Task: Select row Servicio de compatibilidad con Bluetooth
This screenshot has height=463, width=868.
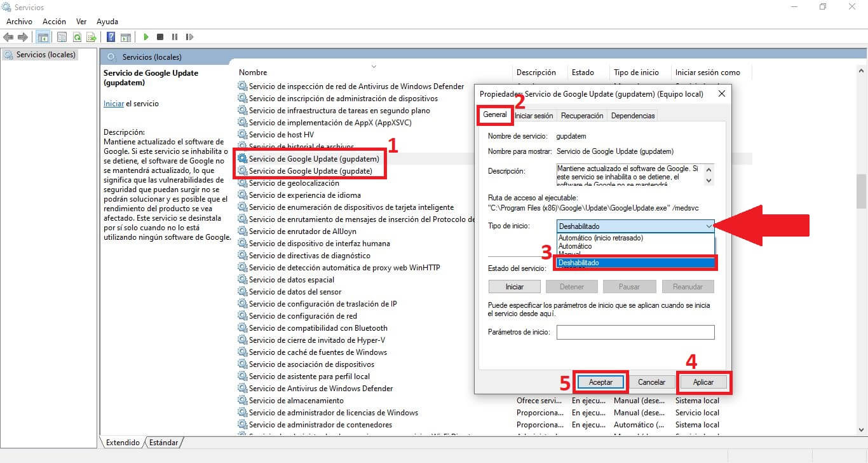Action: point(318,328)
